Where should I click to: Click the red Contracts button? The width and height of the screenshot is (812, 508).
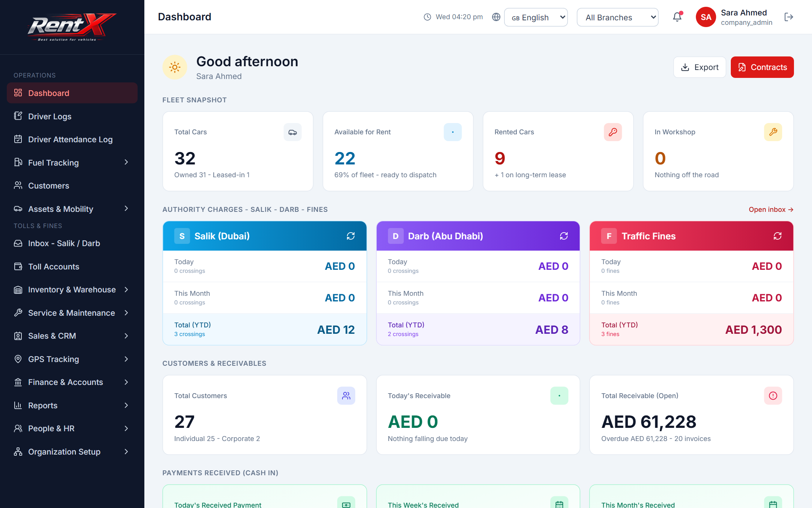tap(762, 67)
